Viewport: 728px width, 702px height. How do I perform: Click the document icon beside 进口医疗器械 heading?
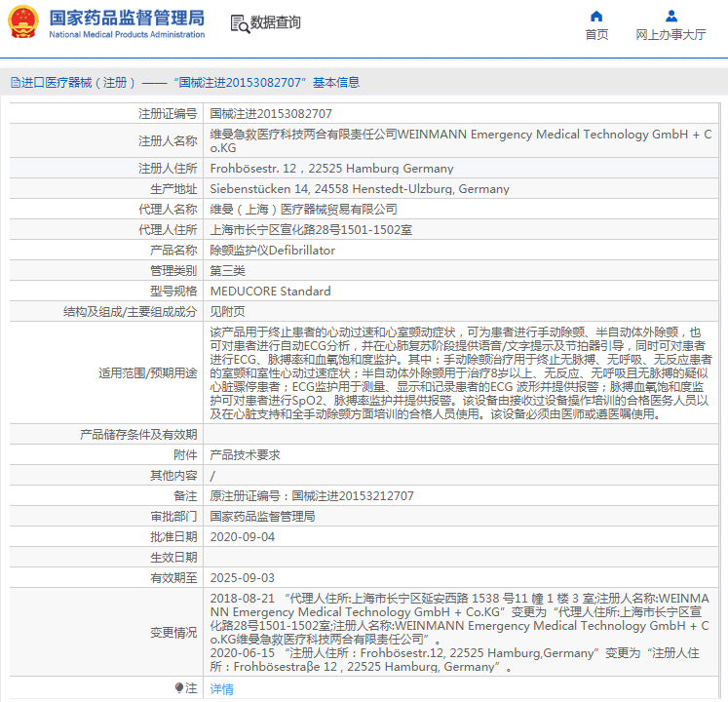point(15,83)
